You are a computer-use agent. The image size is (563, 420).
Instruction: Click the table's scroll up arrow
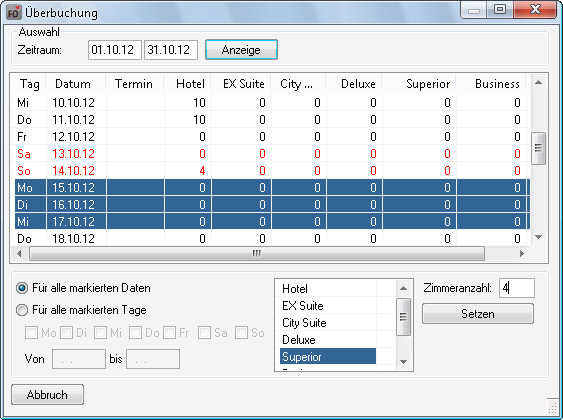[538, 83]
